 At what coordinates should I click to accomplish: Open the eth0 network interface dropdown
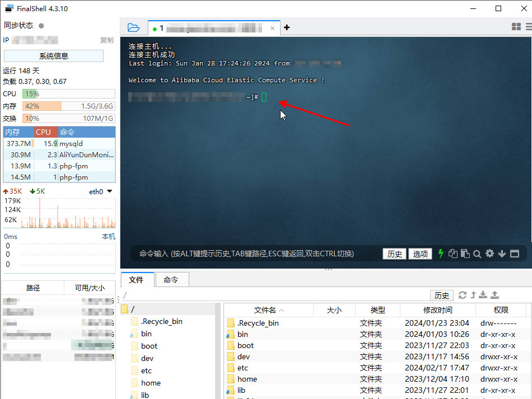point(109,191)
